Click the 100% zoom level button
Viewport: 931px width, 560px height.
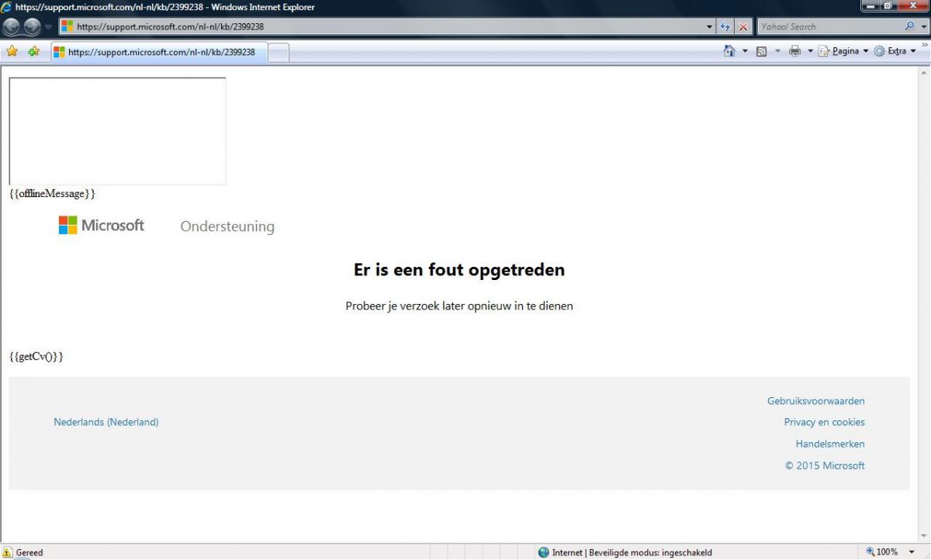pyautogui.click(x=882, y=552)
